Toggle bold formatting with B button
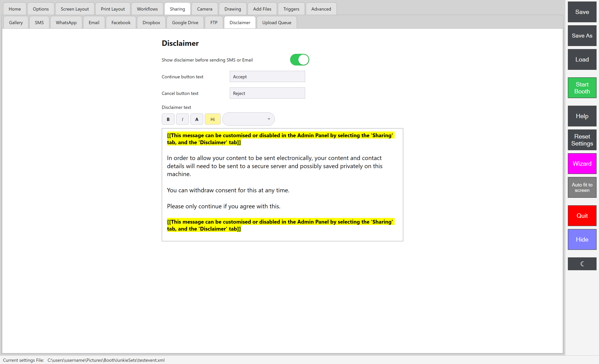599x364 pixels. pos(168,119)
